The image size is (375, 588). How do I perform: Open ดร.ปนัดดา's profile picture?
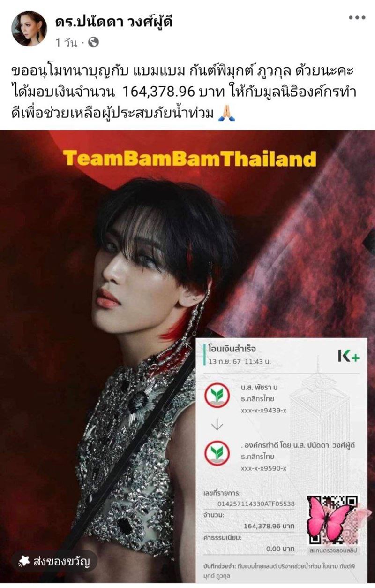(29, 29)
